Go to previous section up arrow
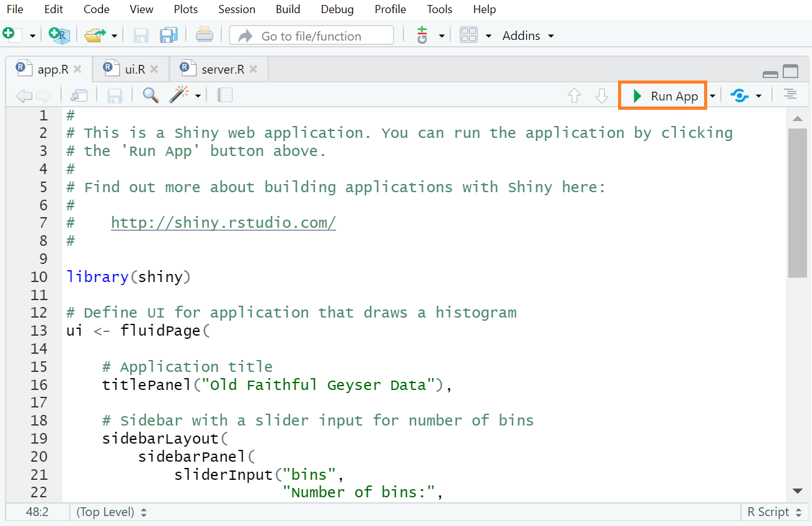This screenshot has width=812, height=526. (x=574, y=95)
